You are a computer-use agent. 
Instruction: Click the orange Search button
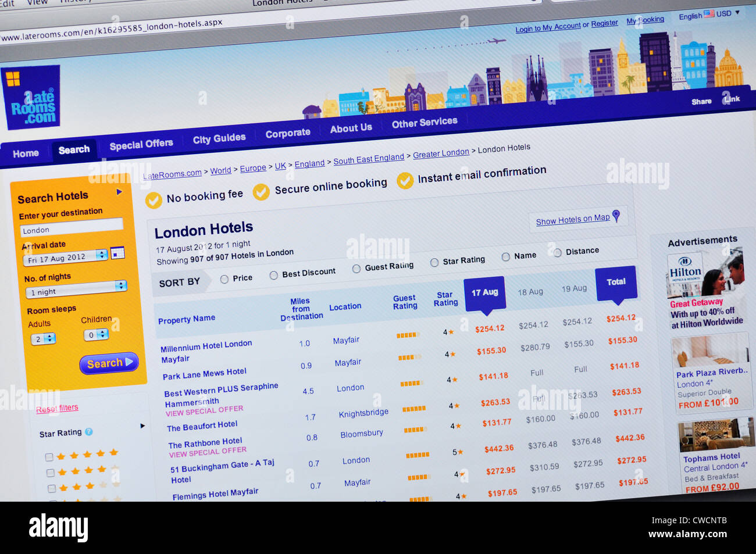tap(109, 363)
